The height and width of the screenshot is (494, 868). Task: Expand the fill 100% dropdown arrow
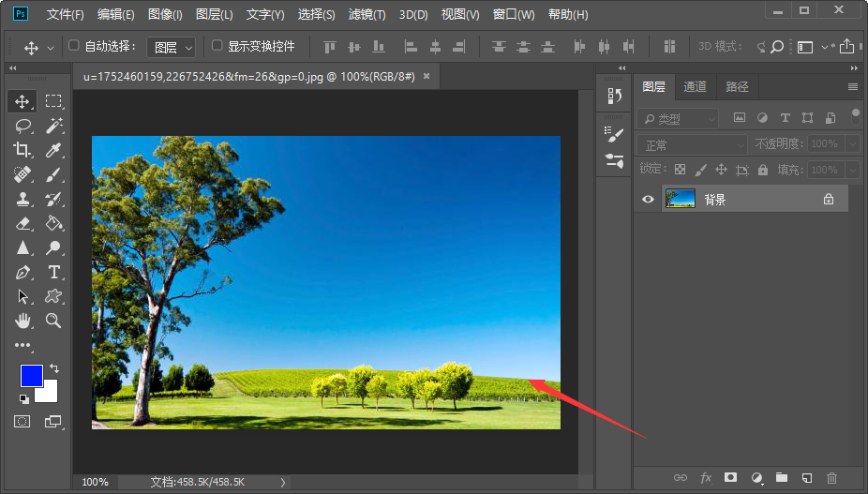(x=852, y=170)
